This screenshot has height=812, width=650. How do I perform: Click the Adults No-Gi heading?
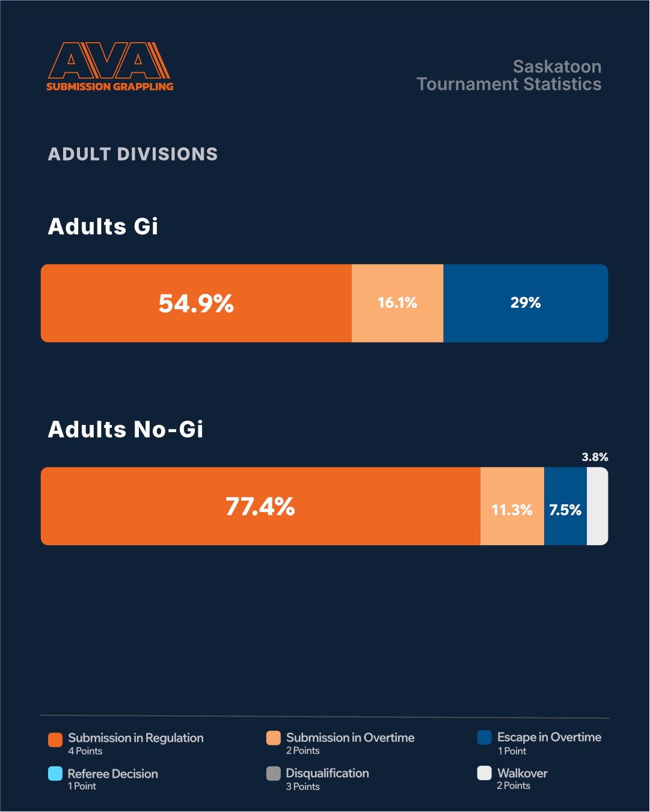coord(126,429)
